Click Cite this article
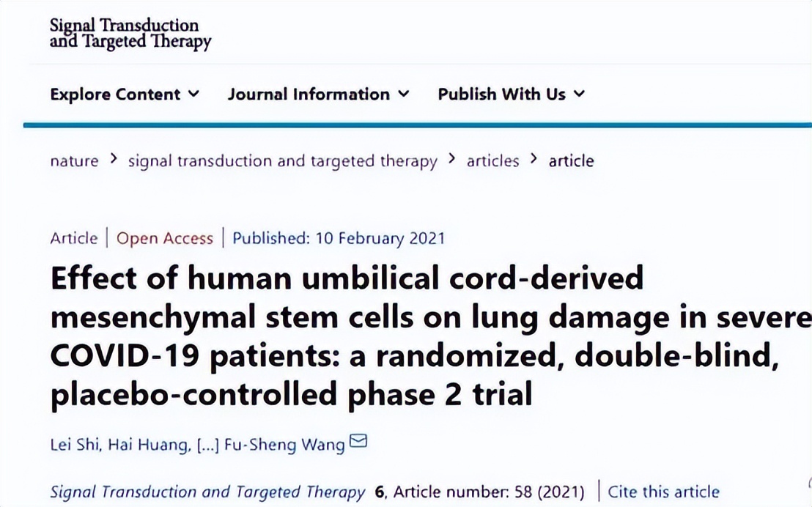Screen dimensions: 812x507 coord(663,491)
